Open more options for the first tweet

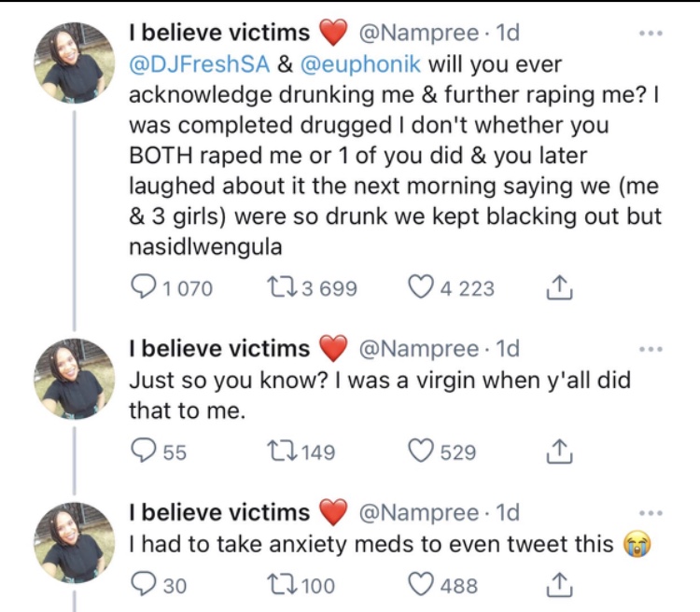click(x=651, y=33)
